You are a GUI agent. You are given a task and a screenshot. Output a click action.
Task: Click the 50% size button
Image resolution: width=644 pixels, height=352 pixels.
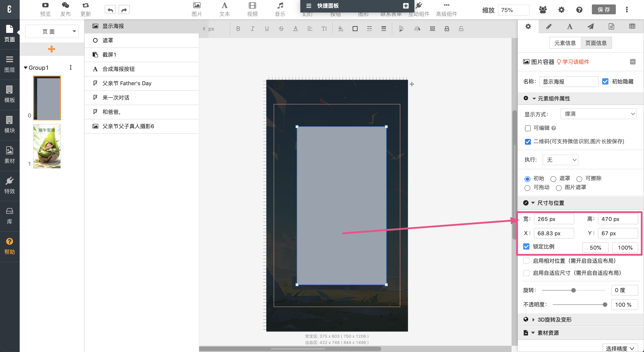coord(595,247)
